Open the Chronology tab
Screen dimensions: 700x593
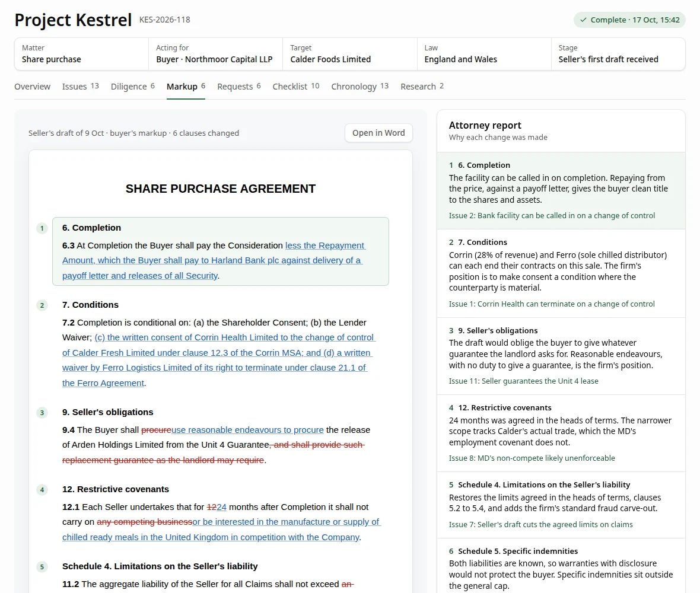coord(360,87)
